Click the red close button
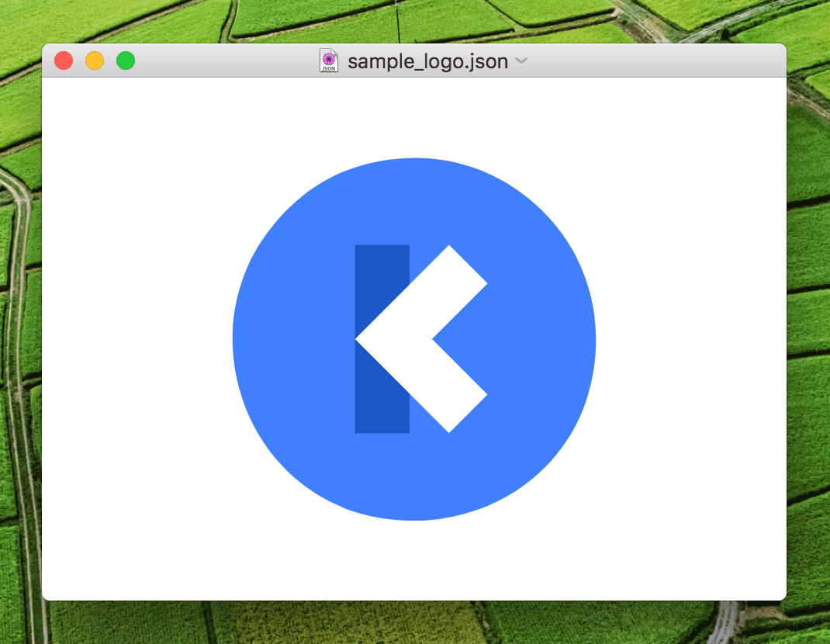Viewport: 830px width, 644px height. (x=63, y=60)
